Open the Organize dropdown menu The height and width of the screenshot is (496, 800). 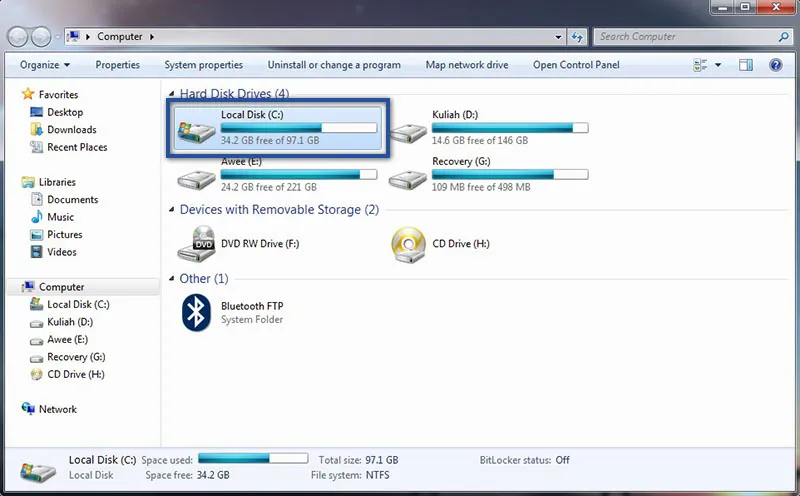tap(45, 65)
